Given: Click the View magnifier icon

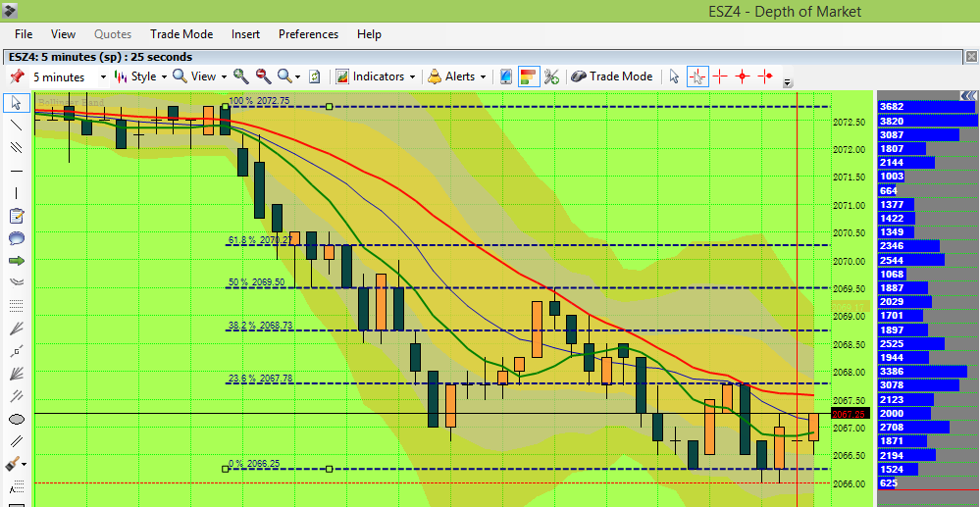Looking at the screenshot, I should (180, 76).
